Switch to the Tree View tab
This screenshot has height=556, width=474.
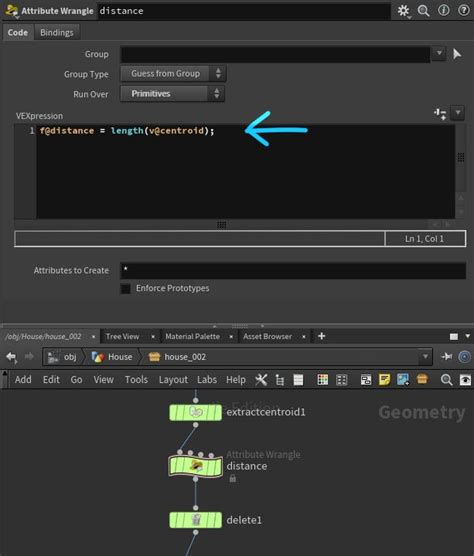(122, 337)
